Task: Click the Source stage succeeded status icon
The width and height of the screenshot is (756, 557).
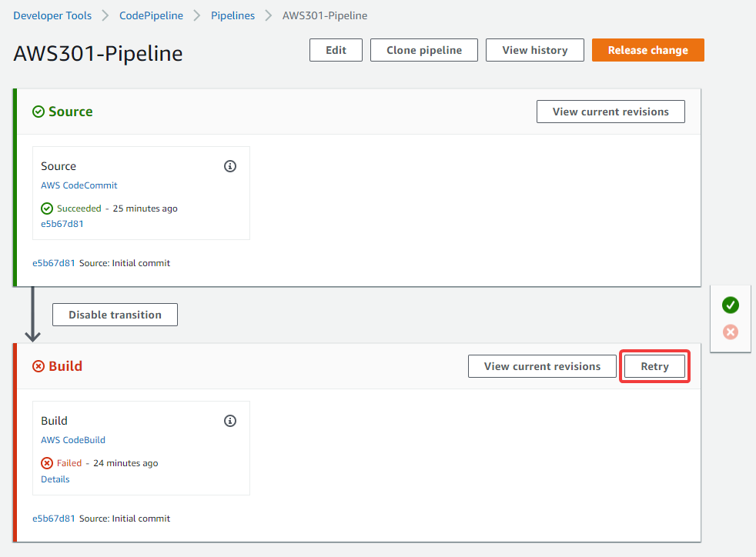Action: [x=38, y=112]
